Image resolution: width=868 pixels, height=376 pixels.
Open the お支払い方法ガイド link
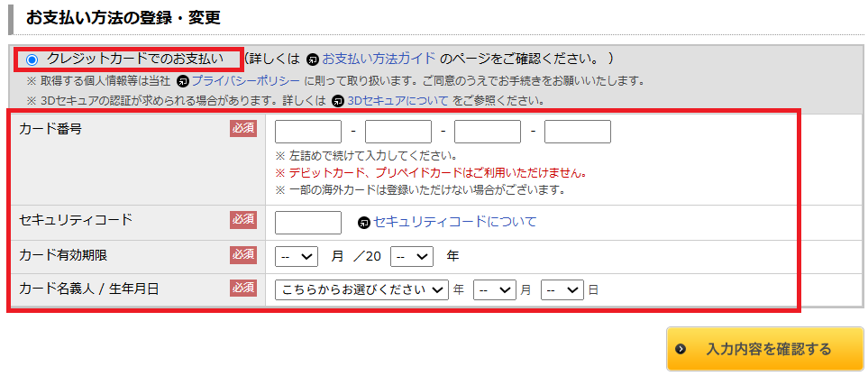(379, 60)
